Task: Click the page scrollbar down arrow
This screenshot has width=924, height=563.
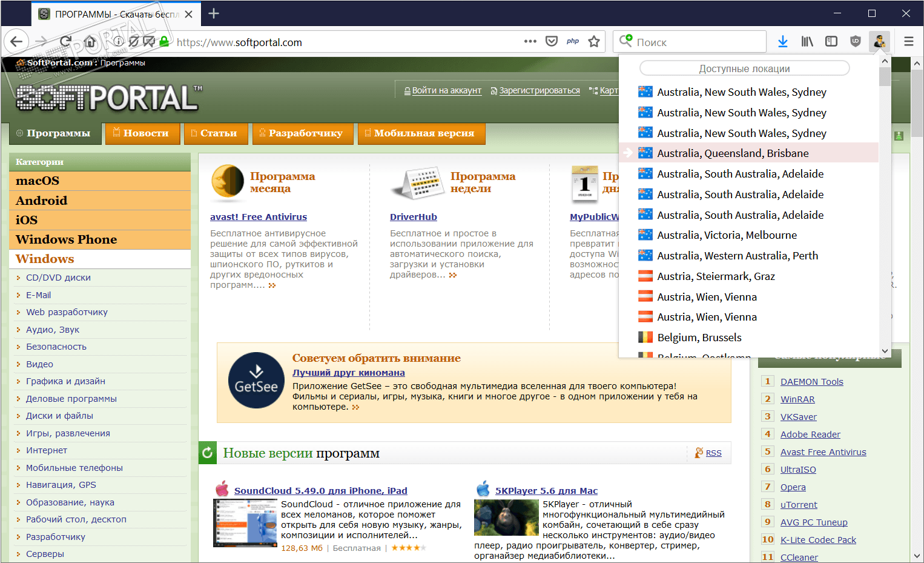Action: point(917,556)
